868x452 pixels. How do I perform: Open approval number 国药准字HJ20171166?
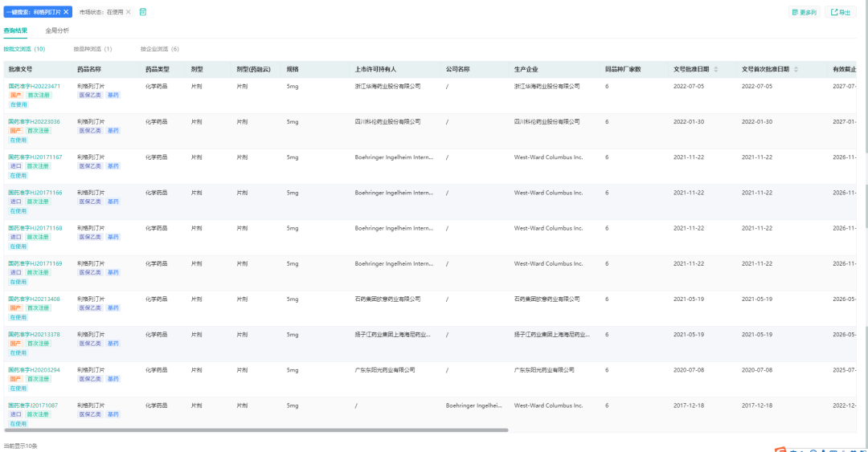click(35, 193)
